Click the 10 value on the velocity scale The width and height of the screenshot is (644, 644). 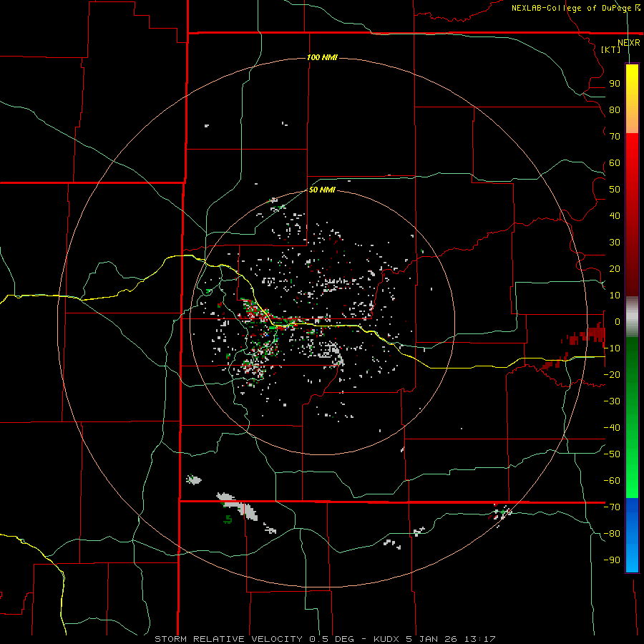615,296
